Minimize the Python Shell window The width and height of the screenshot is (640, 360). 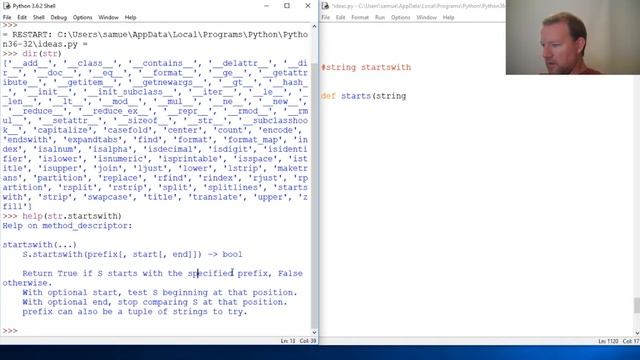266,6
